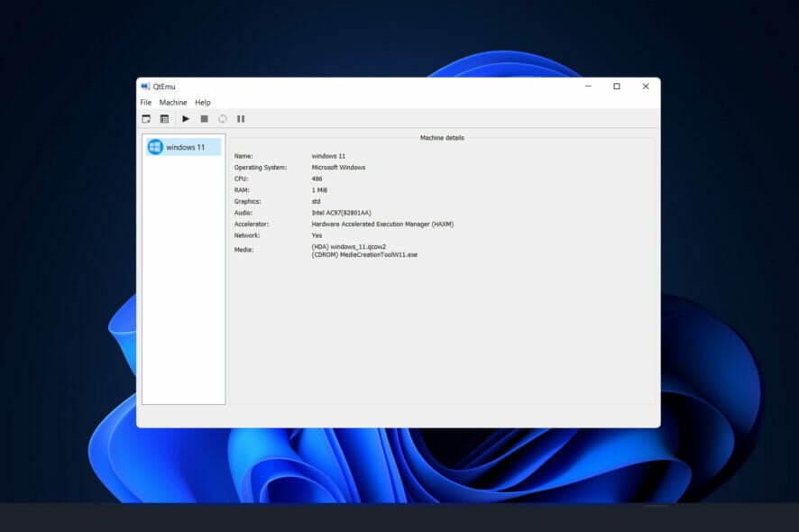Click the MediaCreationToolW11.exe CDROM entry
799x532 pixels.
[364, 255]
